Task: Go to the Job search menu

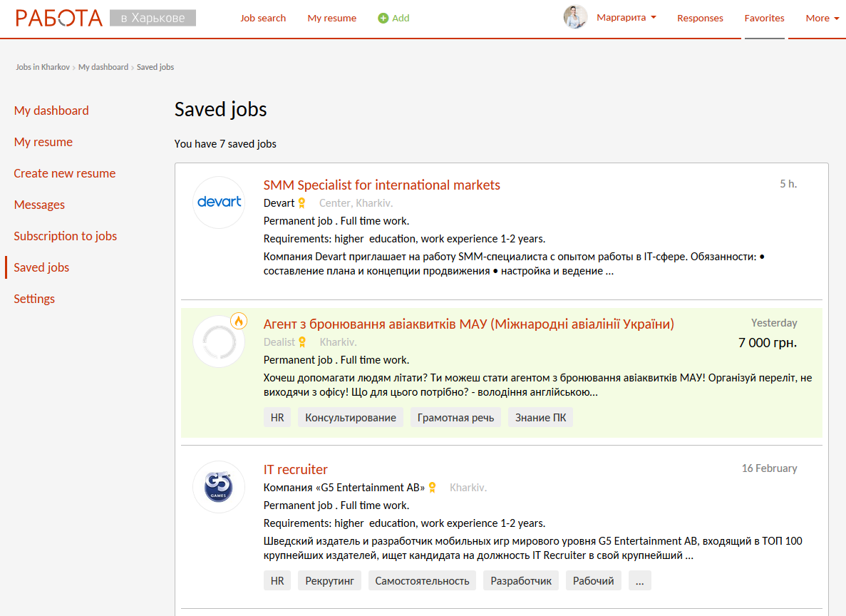Action: (263, 19)
